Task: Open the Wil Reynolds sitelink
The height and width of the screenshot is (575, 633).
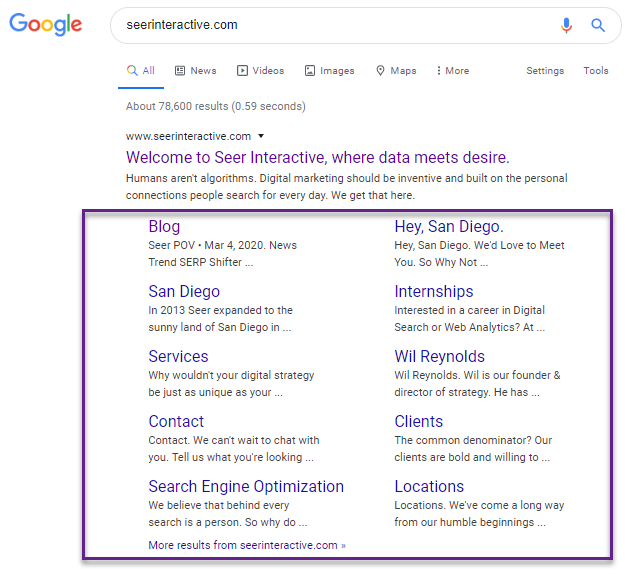Action: pos(439,357)
